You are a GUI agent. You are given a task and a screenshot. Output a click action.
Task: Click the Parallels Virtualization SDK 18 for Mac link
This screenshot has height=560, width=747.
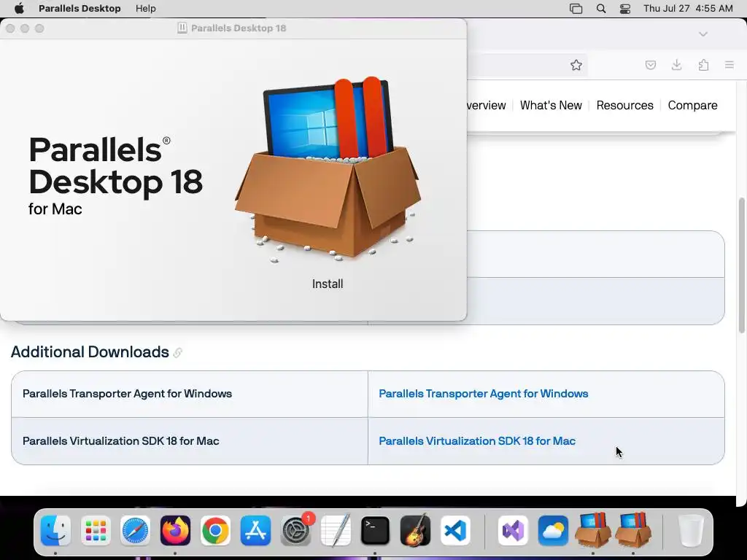[x=477, y=441]
